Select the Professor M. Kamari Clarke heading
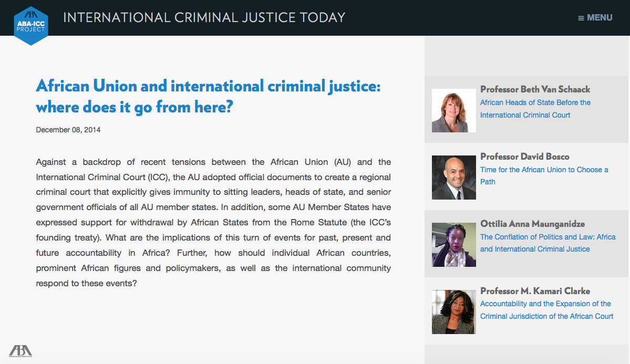Viewport: 630px width, 364px height. click(535, 291)
